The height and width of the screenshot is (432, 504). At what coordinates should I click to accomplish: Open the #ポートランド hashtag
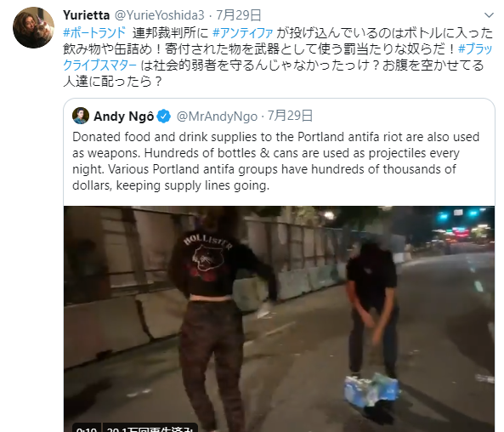(94, 32)
